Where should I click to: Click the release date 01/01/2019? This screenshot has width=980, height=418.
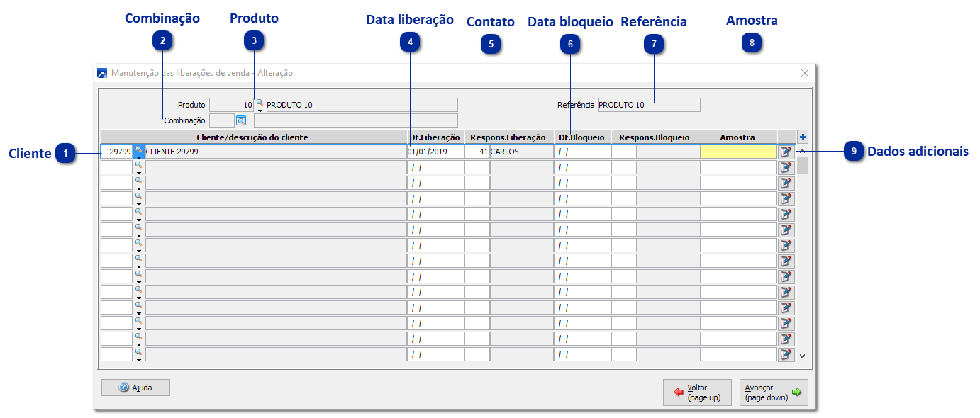435,152
